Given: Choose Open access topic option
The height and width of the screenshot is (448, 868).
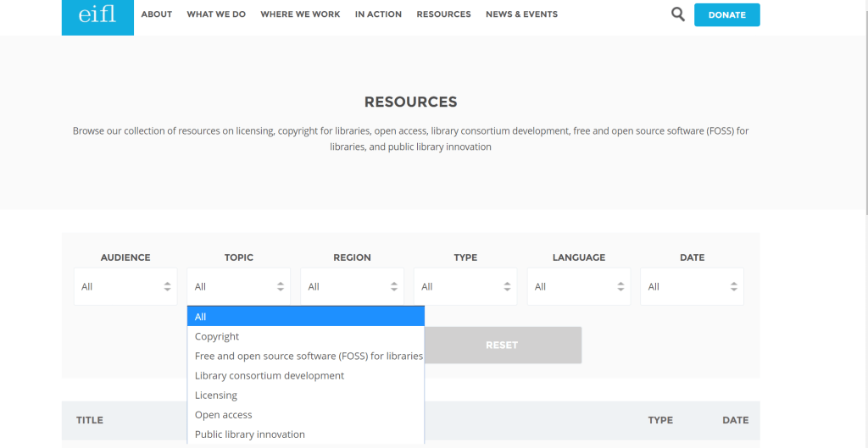Looking at the screenshot, I should pos(224,415).
